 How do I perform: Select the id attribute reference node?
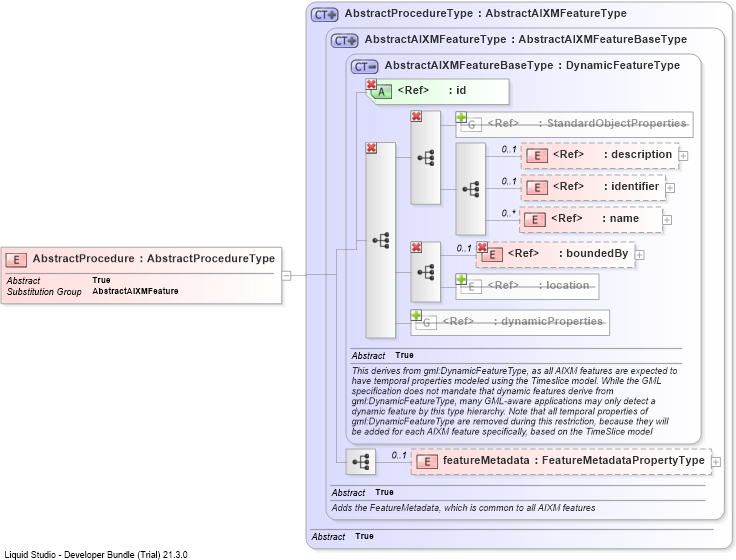point(437,92)
